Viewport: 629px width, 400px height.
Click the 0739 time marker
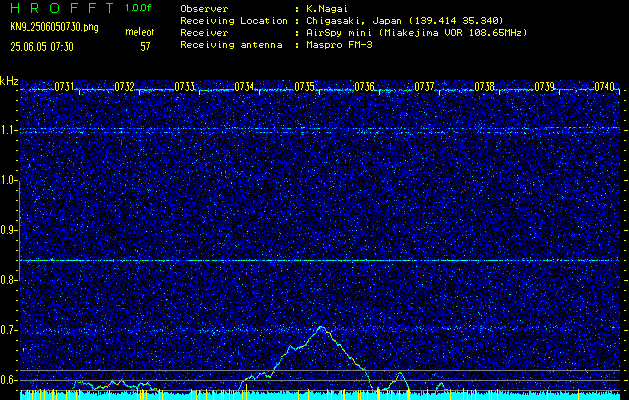(545, 86)
